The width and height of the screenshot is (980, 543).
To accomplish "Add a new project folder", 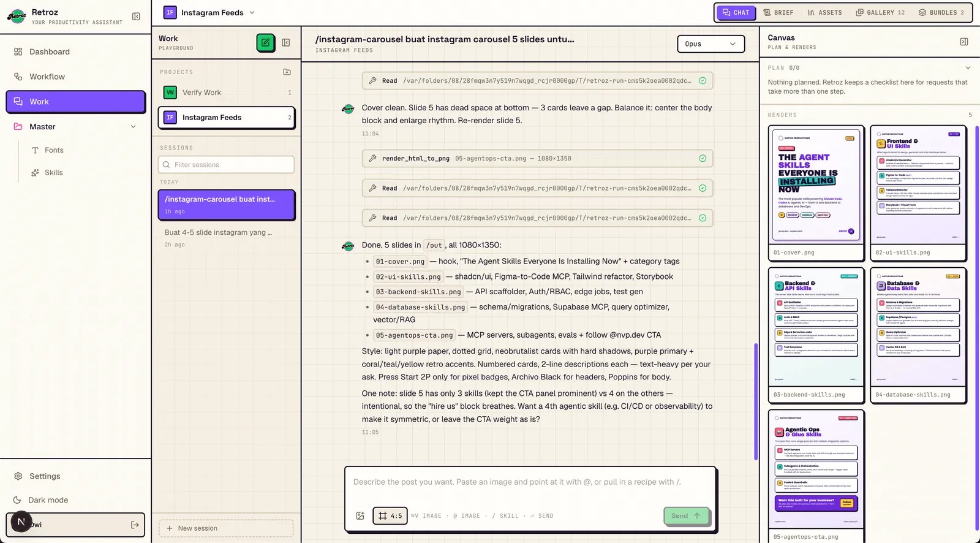I will 287,72.
